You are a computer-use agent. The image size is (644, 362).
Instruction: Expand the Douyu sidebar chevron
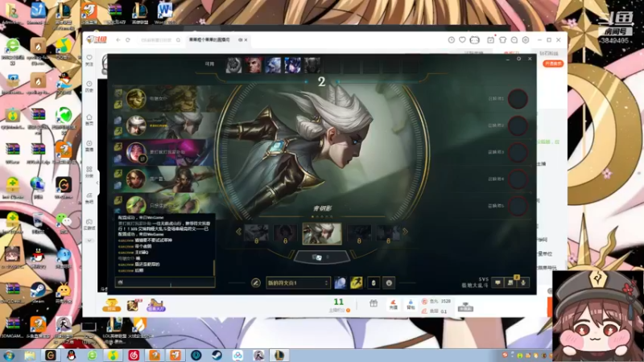click(89, 241)
